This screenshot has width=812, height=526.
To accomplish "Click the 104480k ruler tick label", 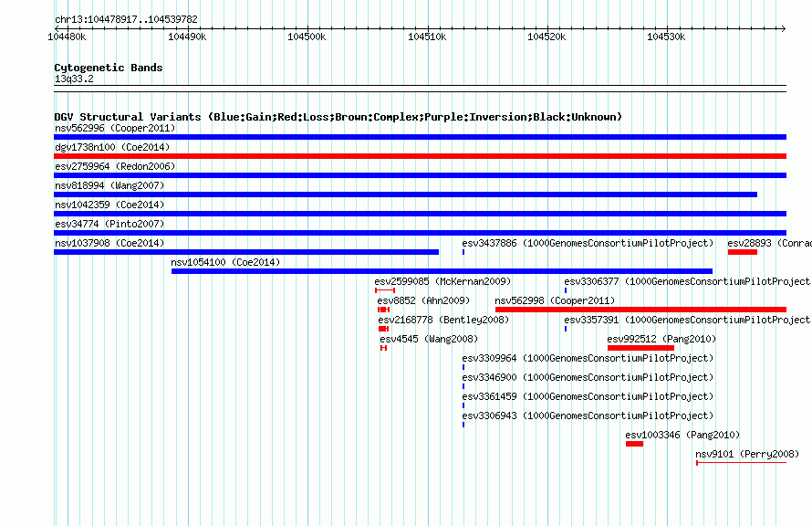I will pos(67,37).
